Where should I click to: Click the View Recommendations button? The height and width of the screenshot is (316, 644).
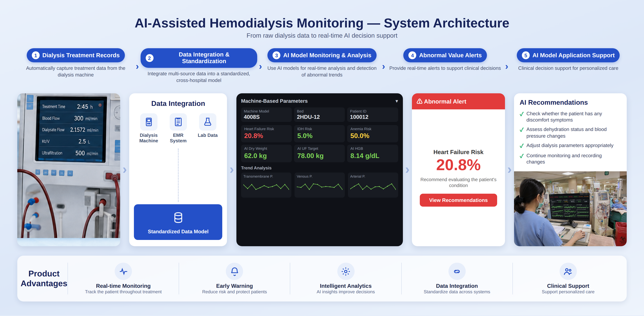click(458, 200)
